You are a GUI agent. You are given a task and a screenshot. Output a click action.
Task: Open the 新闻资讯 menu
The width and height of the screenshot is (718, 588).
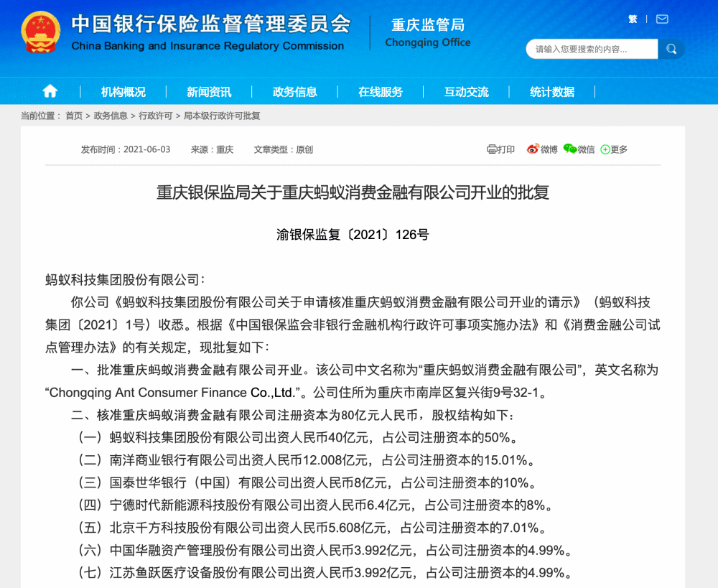tap(209, 92)
